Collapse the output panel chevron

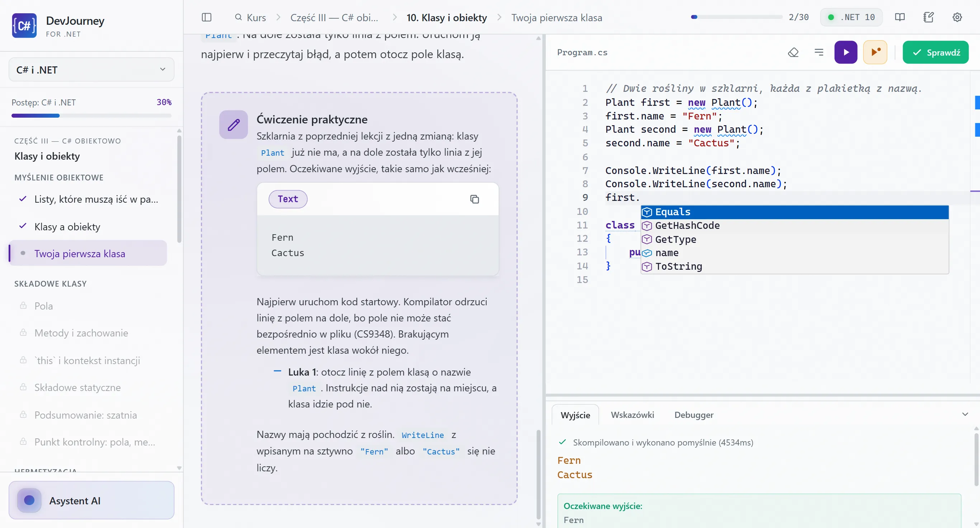coord(965,414)
